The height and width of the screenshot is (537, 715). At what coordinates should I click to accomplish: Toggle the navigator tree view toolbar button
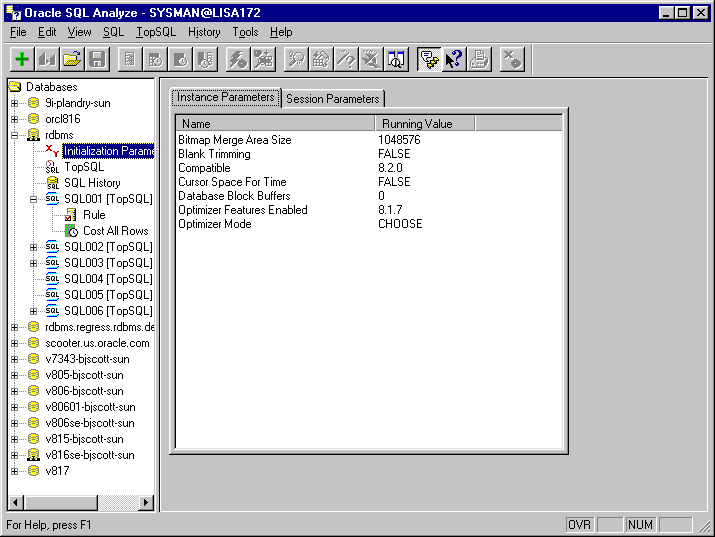click(429, 60)
